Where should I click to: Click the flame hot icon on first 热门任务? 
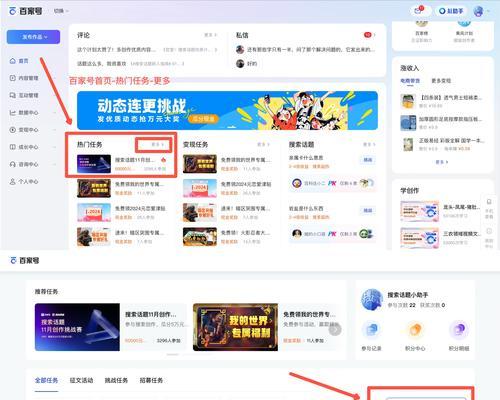click(x=163, y=160)
